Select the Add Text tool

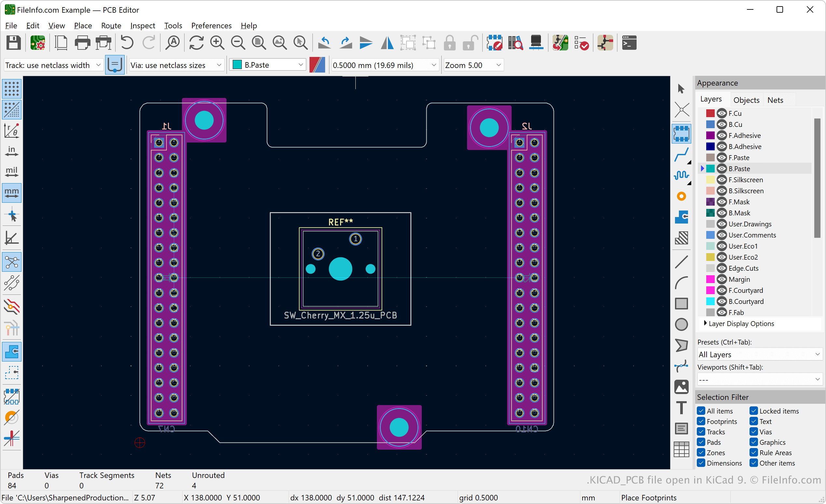click(681, 408)
